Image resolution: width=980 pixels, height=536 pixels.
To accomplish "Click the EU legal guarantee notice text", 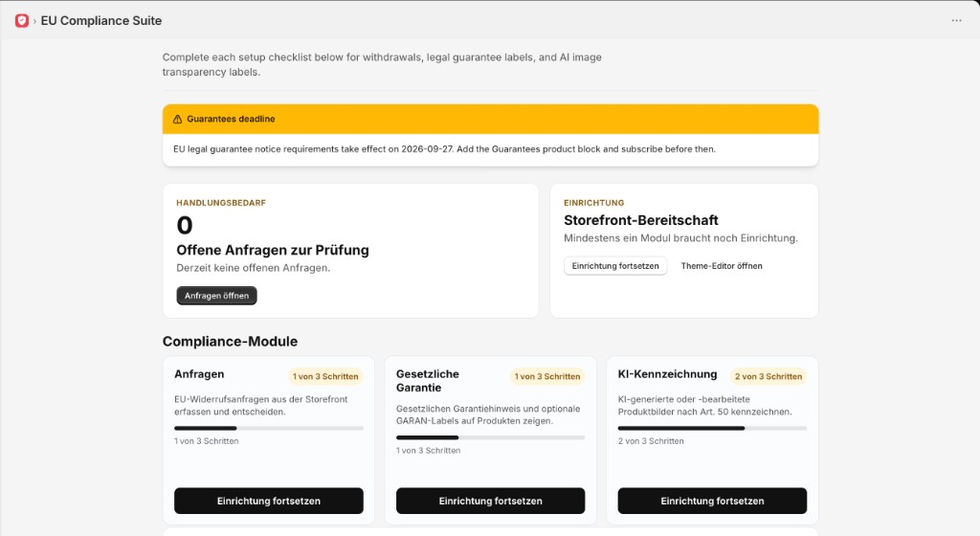I will (444, 149).
